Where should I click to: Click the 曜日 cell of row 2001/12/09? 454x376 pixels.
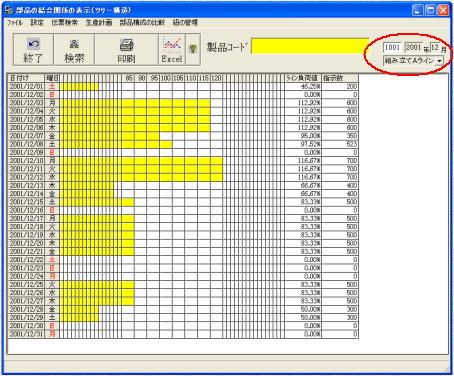52,153
